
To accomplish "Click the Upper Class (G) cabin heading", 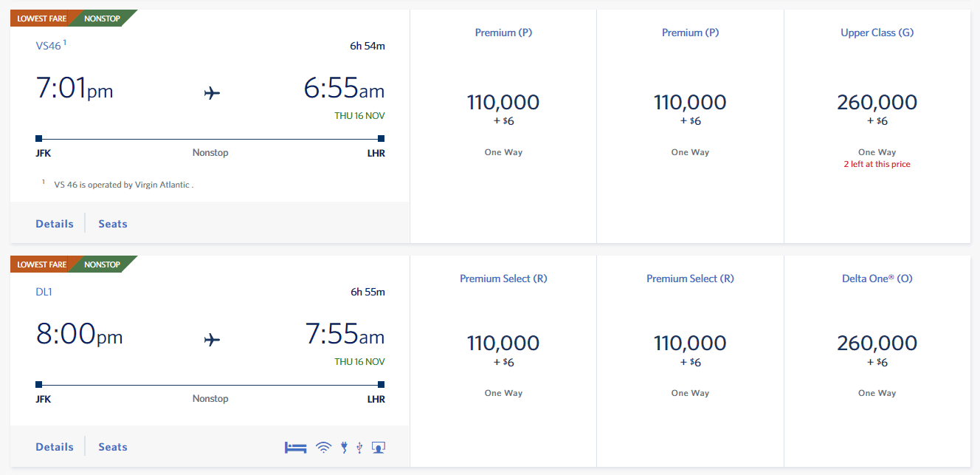I will click(x=877, y=33).
